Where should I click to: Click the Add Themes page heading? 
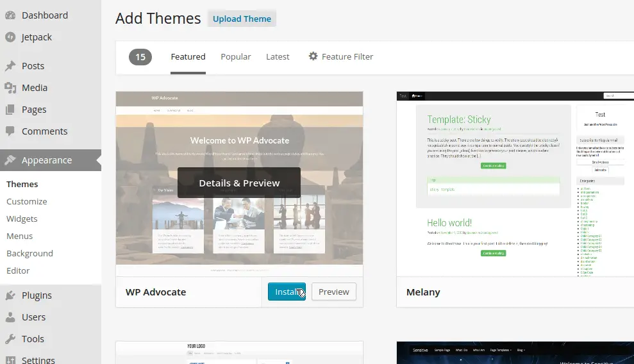pyautogui.click(x=158, y=19)
